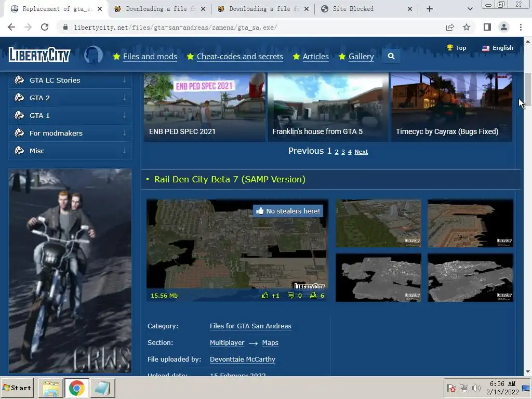Open the Maps section link
Screen dimensions: 532x399
point(270,343)
